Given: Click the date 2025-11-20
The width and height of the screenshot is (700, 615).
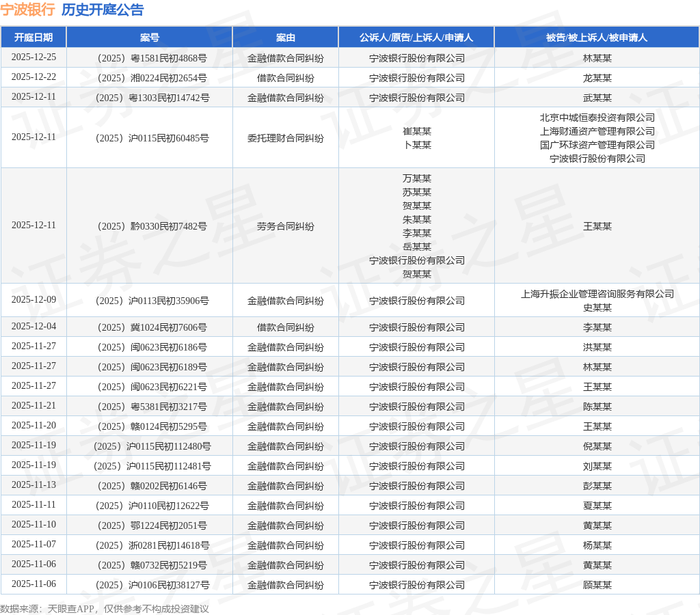Looking at the screenshot, I should (34, 425).
